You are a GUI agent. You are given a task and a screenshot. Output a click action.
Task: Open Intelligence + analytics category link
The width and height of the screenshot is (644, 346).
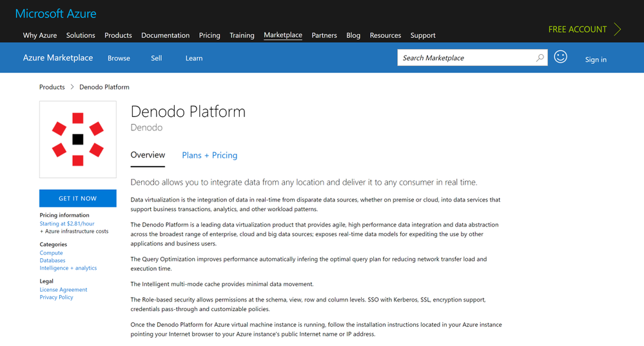click(68, 268)
